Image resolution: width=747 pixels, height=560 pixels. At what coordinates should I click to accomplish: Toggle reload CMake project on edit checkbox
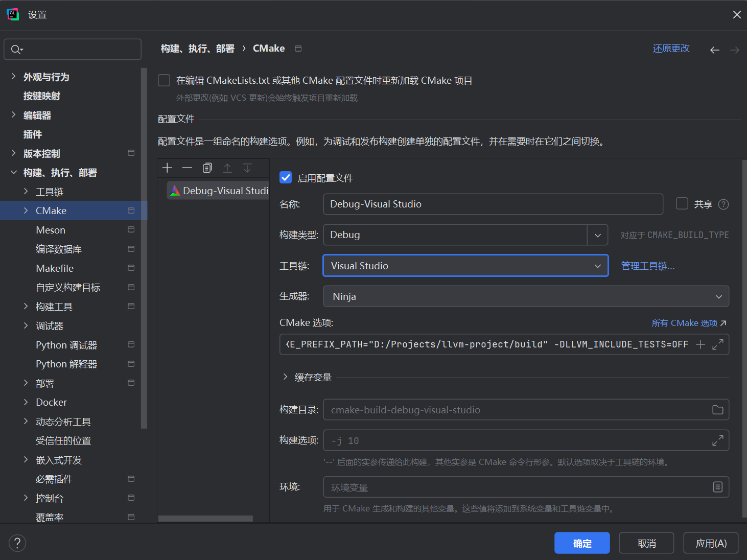164,80
